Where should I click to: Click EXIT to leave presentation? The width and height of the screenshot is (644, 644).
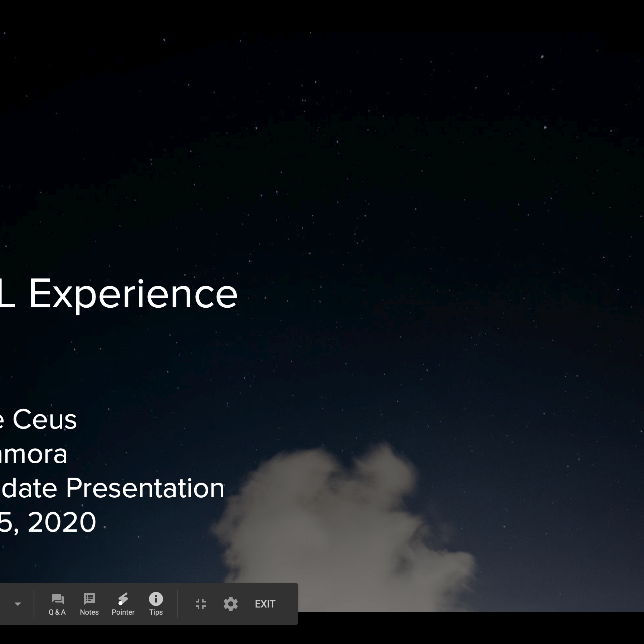tap(265, 604)
